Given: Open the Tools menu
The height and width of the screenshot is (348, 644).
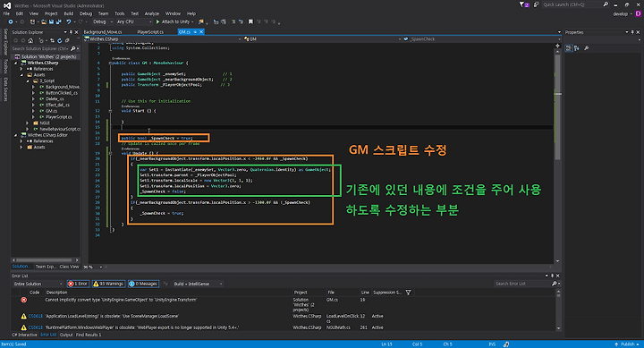Looking at the screenshot, I should 120,13.
